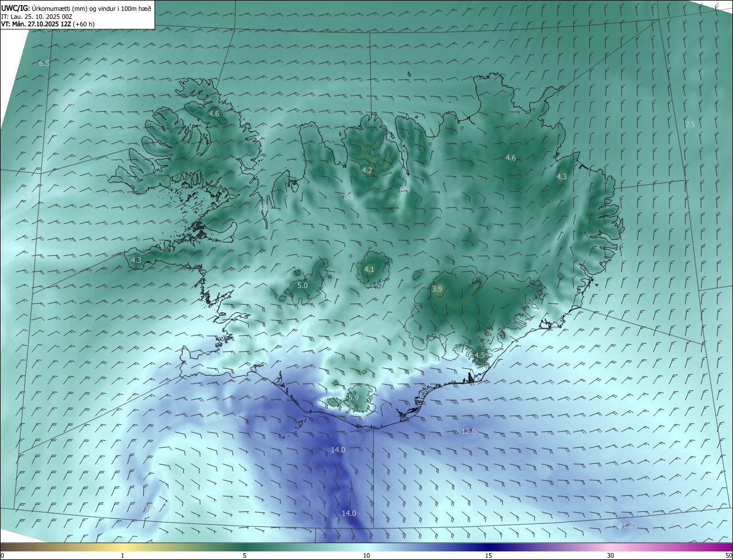Viewport: 733px width, 560px height.
Task: Click the 4.1 value on the central glacier
Action: (369, 270)
